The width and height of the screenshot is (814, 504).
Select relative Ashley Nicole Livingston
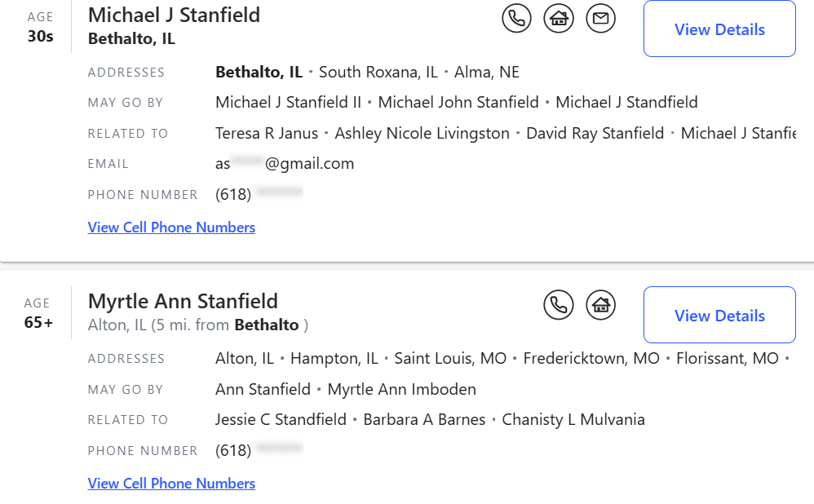pyautogui.click(x=422, y=133)
